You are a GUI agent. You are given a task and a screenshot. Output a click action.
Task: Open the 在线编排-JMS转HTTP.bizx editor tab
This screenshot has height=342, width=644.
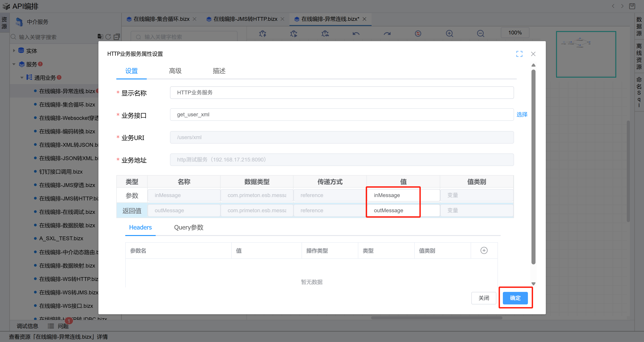coord(245,19)
